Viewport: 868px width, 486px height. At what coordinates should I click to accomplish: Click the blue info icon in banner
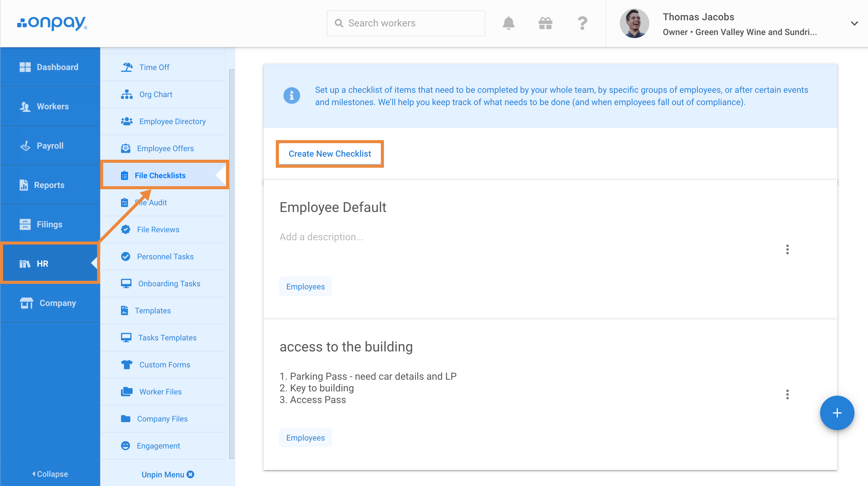[x=291, y=96]
